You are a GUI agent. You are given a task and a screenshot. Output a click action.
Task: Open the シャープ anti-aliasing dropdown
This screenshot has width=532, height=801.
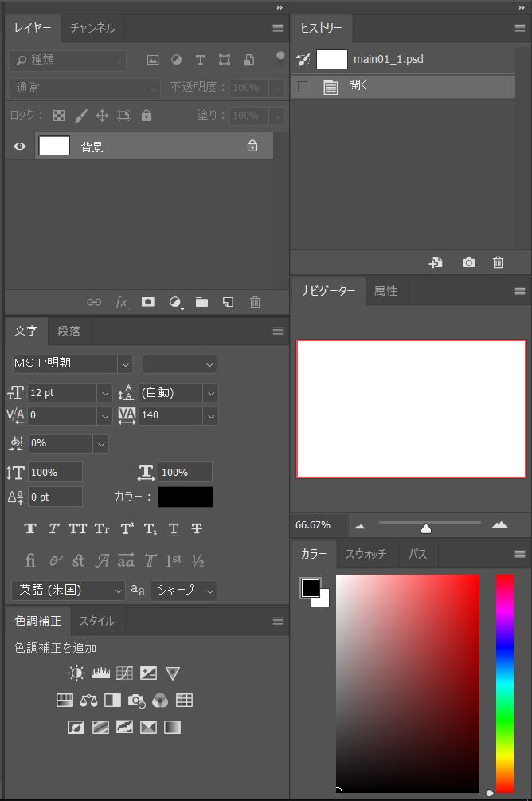point(184,591)
